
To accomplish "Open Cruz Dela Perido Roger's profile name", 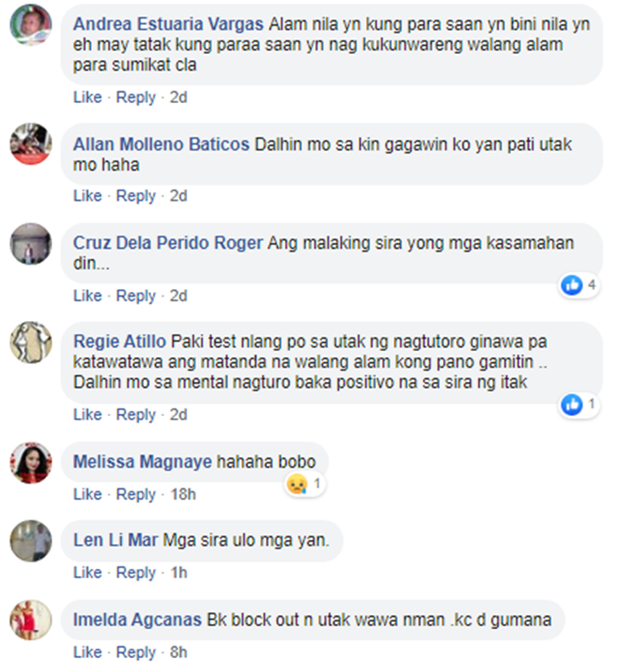I will [167, 243].
